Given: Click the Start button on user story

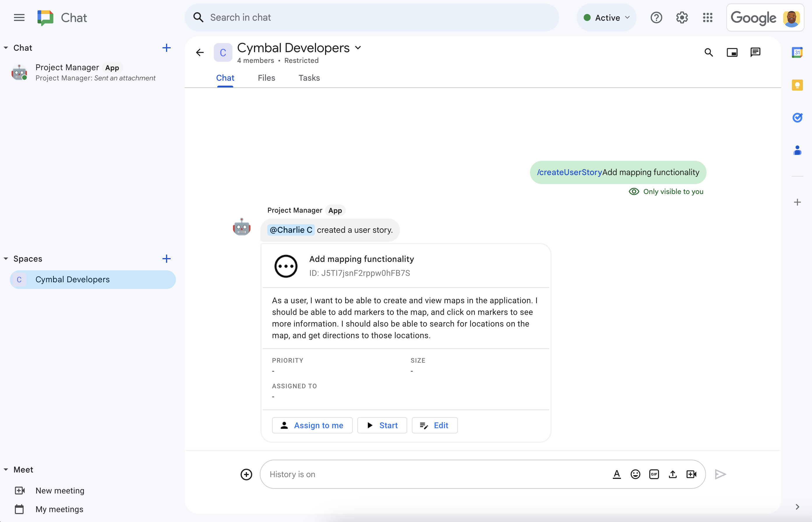Looking at the screenshot, I should [x=382, y=425].
